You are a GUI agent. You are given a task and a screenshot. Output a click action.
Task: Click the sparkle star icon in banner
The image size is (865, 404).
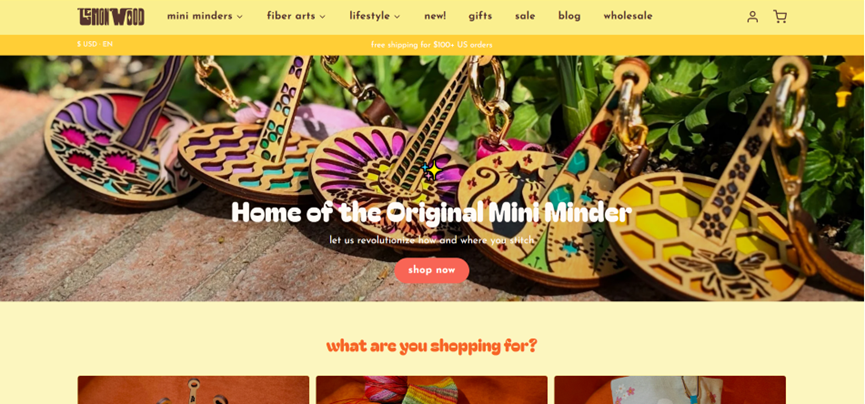(432, 170)
